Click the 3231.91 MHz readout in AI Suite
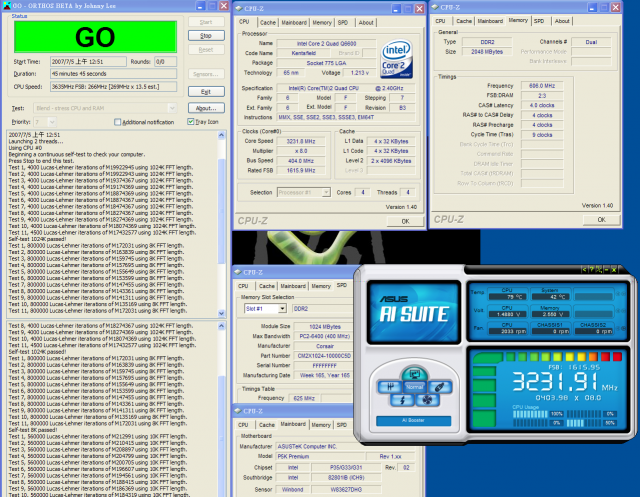 point(553,382)
